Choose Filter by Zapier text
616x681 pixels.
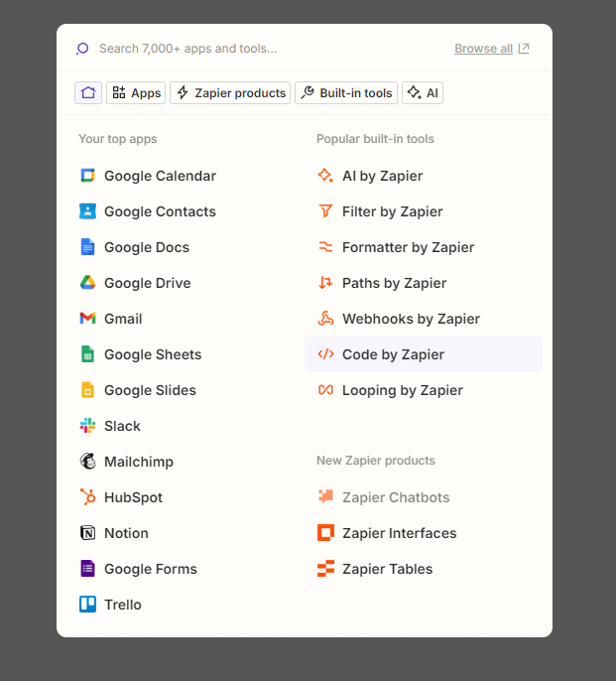tap(393, 211)
